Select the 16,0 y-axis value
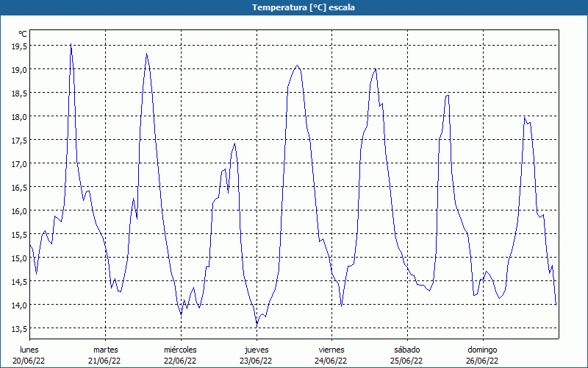The width and height of the screenshot is (588, 368). 19,210
